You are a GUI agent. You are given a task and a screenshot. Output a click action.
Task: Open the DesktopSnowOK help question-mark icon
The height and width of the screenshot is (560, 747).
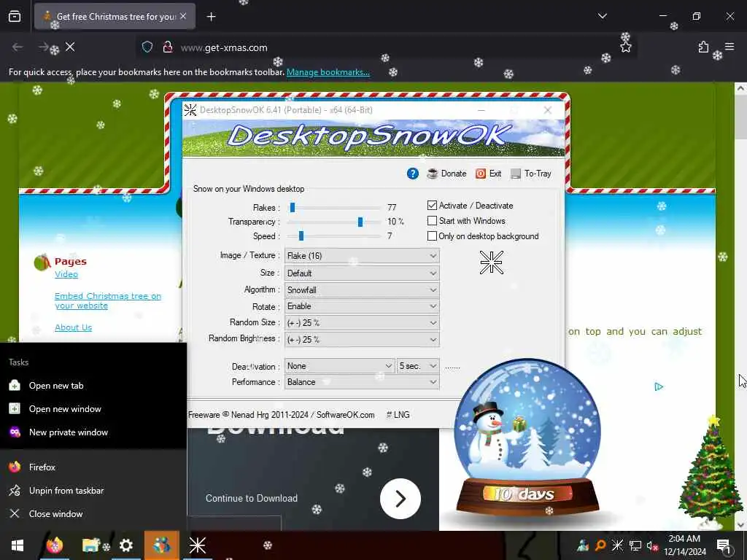(413, 174)
